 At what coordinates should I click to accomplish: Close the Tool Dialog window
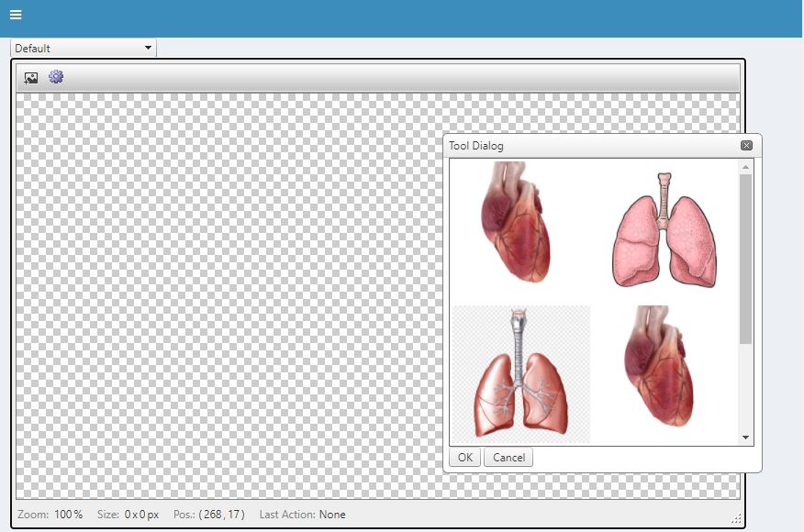point(746,146)
